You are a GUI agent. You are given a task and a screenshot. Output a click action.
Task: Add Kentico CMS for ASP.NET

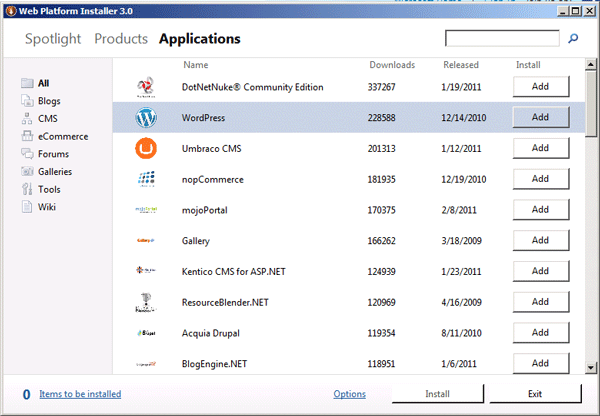(x=541, y=271)
